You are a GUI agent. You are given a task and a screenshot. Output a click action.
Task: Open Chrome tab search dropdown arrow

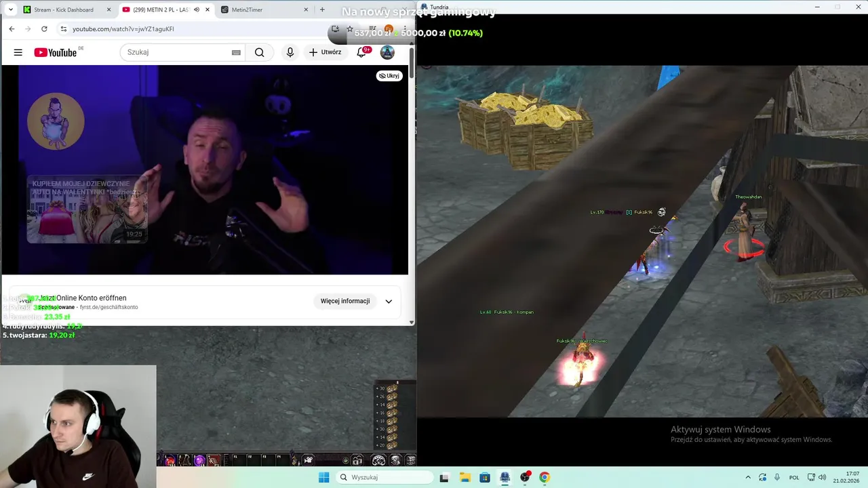coord(10,9)
